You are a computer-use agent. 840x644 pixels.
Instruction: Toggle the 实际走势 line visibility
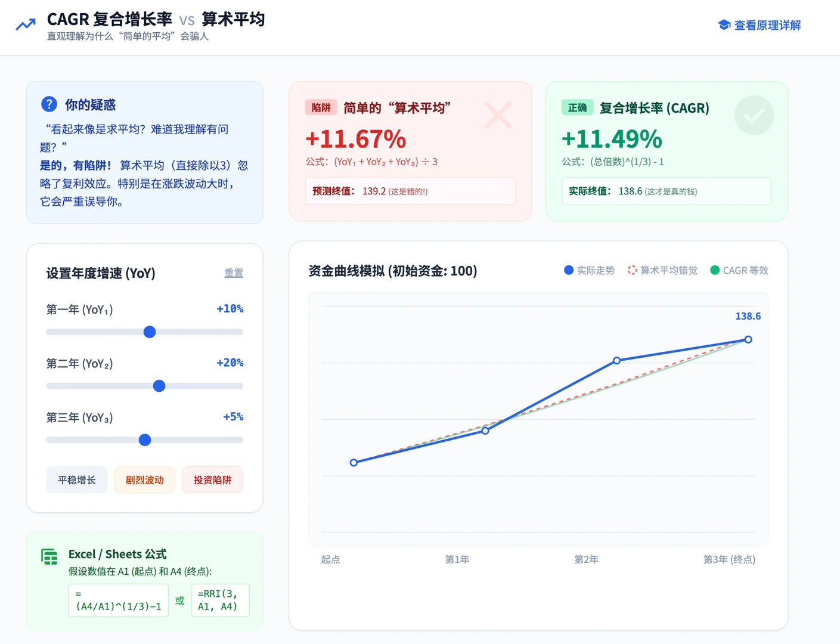click(589, 270)
